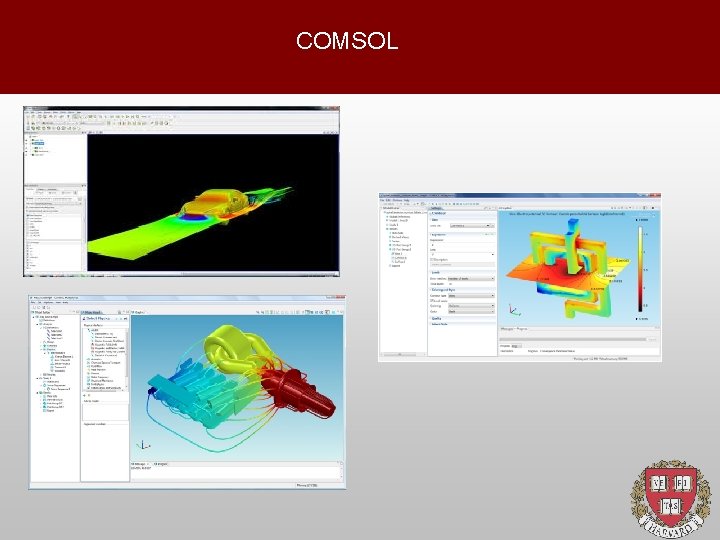Screen dimensions: 720x540
Task: Toggle the Description checkbox
Action: pyautogui.click(x=431, y=259)
